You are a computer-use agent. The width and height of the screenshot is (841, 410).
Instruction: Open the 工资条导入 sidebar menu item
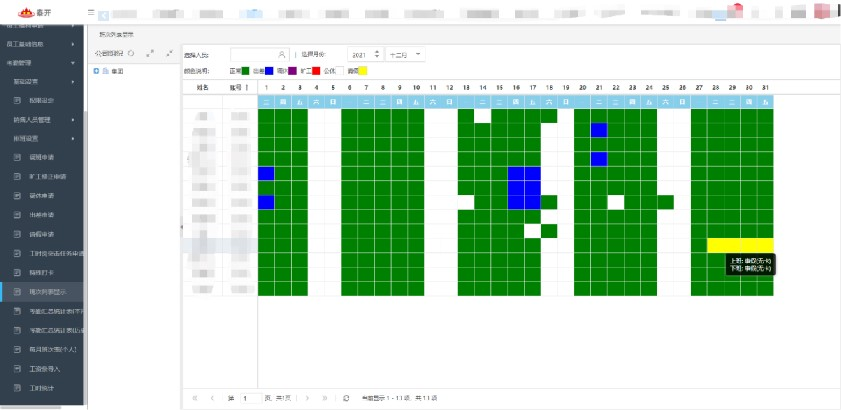(x=44, y=368)
